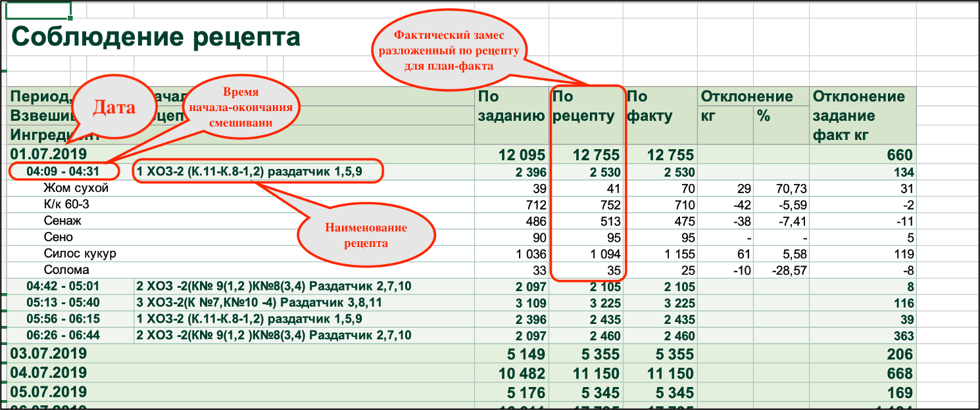
Task: Select recipe "3 ХОЗ-2(К №7,К№10 -4) Раздатчик 3,8,11"
Action: click(259, 303)
